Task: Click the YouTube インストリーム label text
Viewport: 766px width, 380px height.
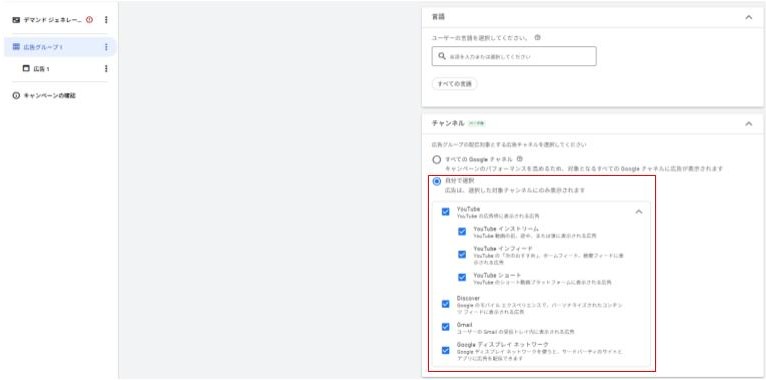Action: coord(506,229)
